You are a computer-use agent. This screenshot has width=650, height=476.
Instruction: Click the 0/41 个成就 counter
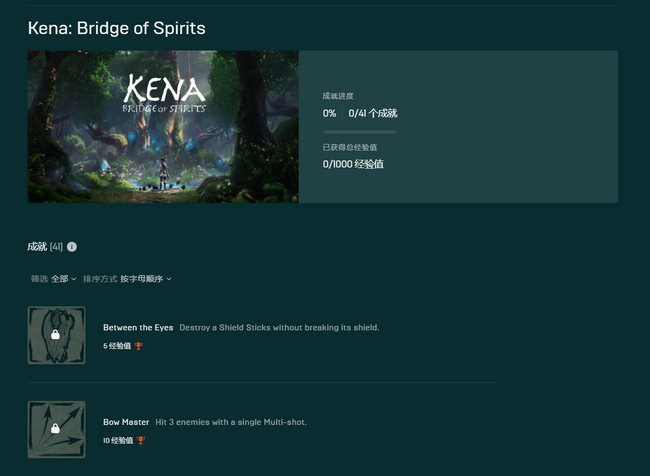click(373, 113)
